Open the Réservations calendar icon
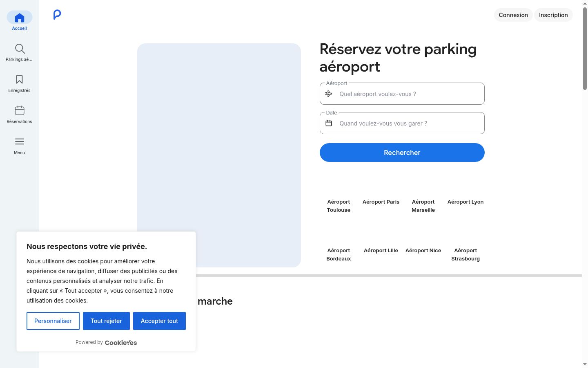This screenshot has width=588, height=368. pos(20,110)
